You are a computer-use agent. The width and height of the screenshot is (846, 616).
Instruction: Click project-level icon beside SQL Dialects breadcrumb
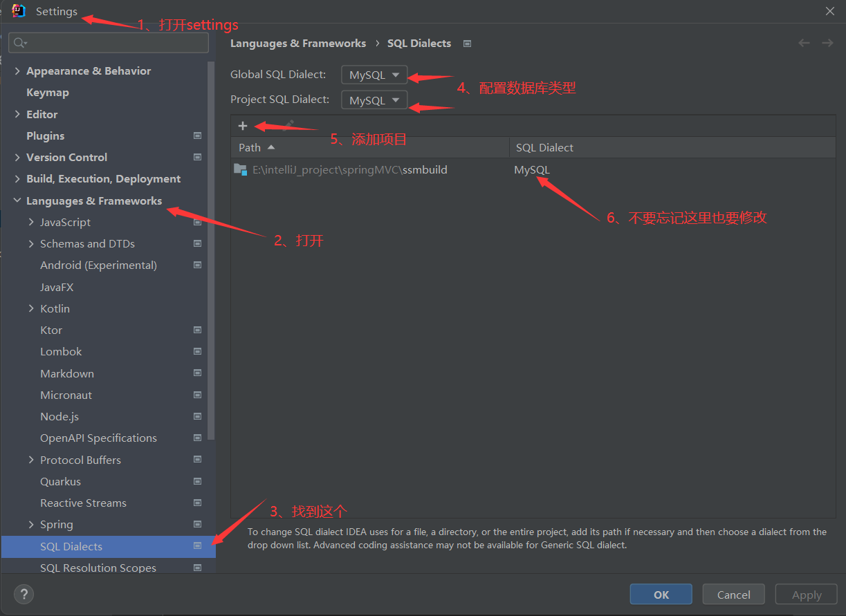pyautogui.click(x=467, y=44)
